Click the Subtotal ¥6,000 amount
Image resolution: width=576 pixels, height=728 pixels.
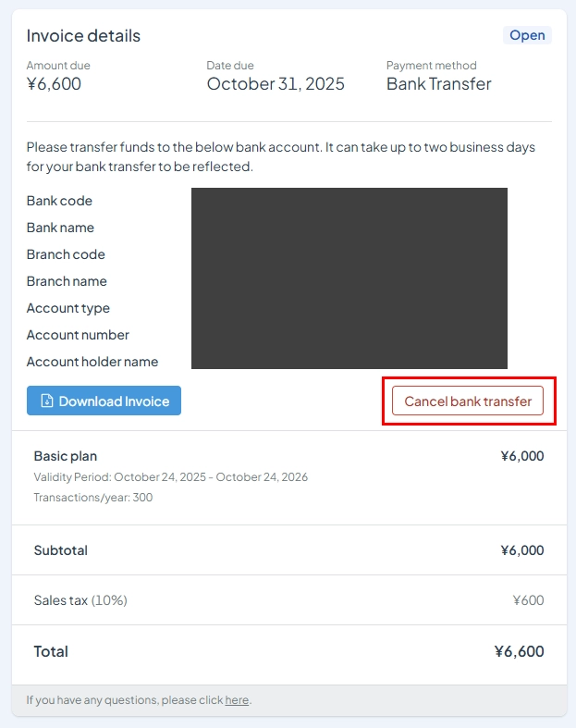(522, 550)
